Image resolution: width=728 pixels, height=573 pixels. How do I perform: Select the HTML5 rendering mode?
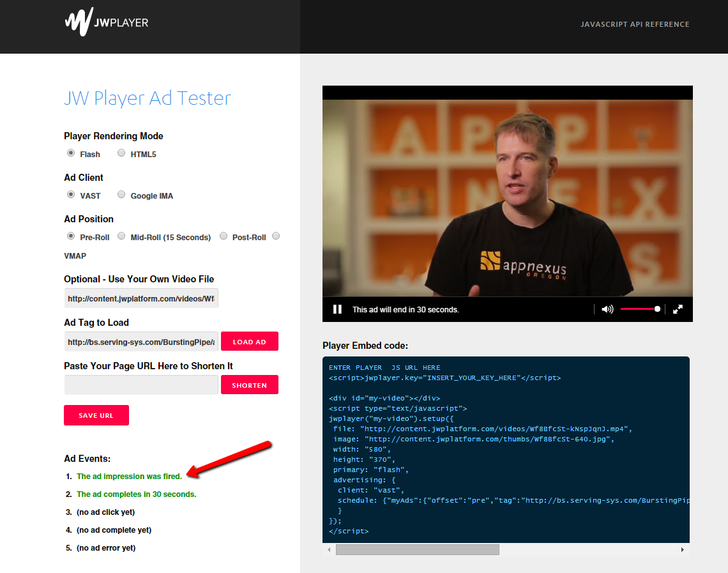(121, 153)
